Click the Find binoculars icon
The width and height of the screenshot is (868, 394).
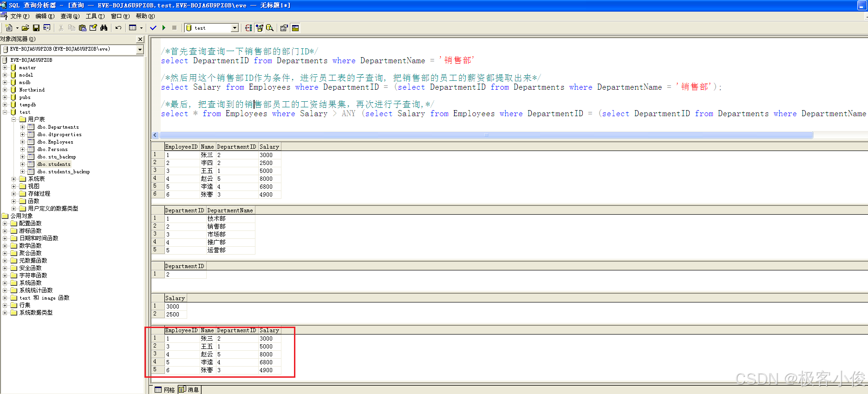tap(104, 28)
